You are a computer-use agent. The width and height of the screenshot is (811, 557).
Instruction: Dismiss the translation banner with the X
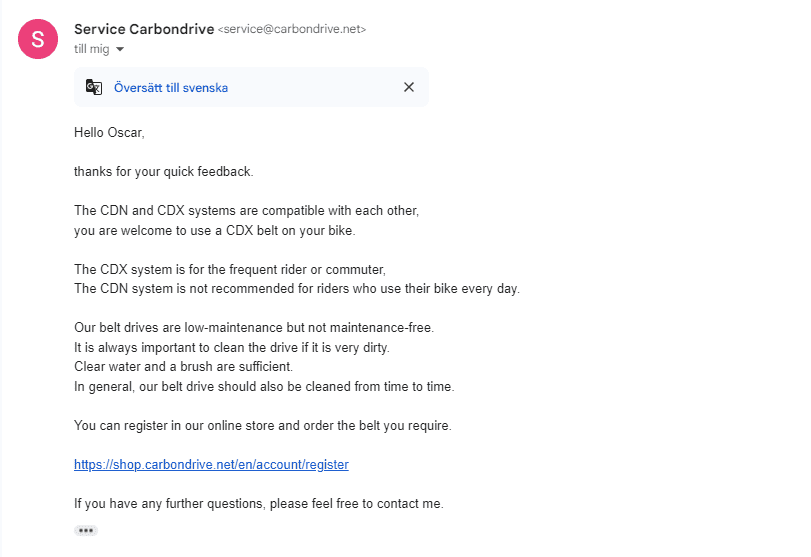coord(409,87)
